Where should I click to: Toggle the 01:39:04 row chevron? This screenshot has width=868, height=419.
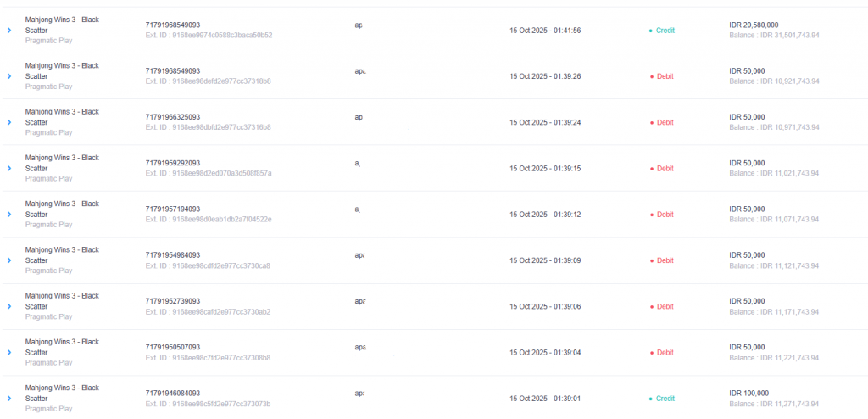(x=9, y=352)
